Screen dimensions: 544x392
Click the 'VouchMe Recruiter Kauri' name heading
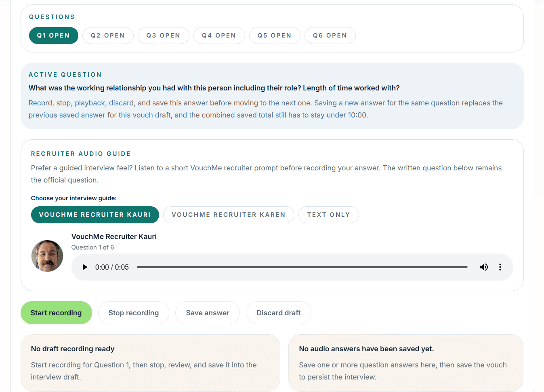[114, 237]
